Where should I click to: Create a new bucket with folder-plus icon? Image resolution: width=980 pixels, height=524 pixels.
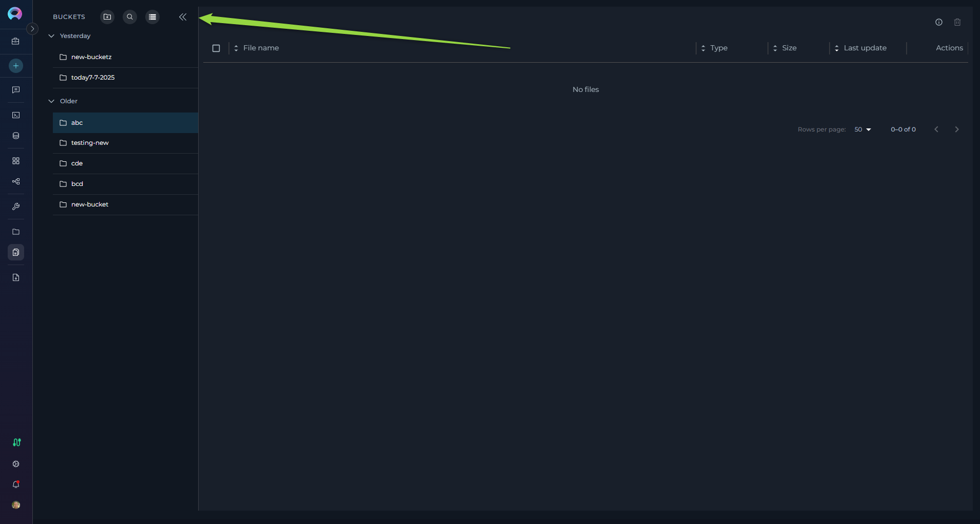pos(107,17)
